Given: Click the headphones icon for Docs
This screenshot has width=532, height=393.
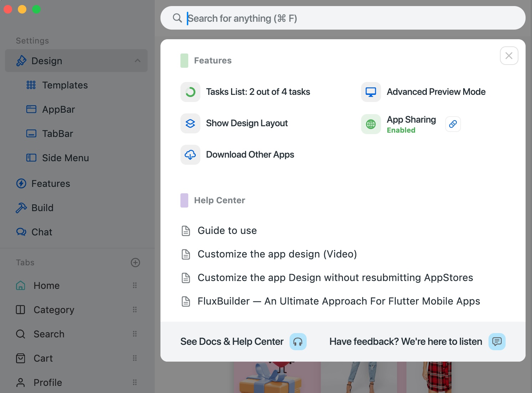Looking at the screenshot, I should (298, 342).
